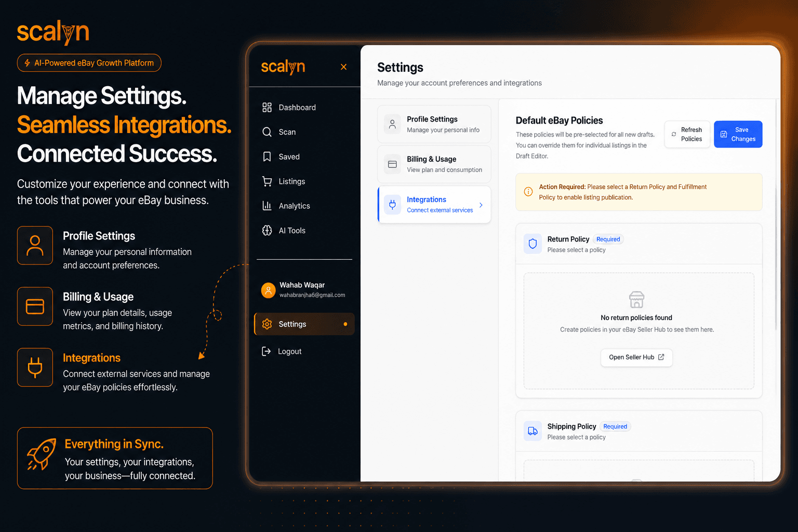Click Wahab Waqar's orange avatar icon
The height and width of the screenshot is (532, 798).
click(x=268, y=290)
